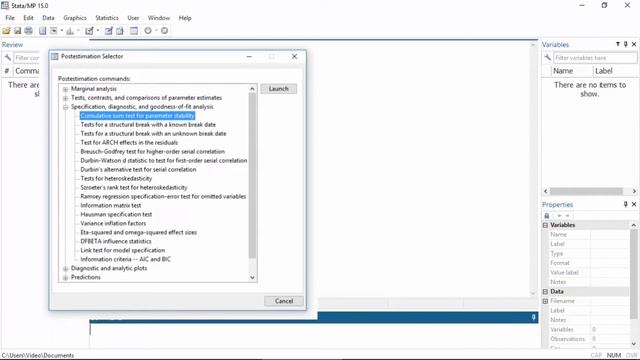Open the File menu
Image resolution: width=640 pixels, height=360 pixels.
10,18
